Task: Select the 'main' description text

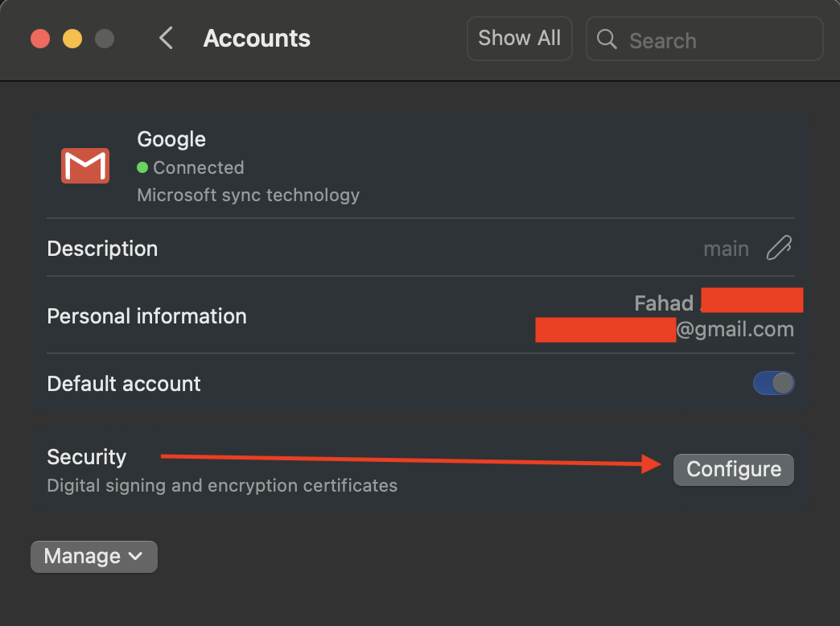Action: point(726,249)
